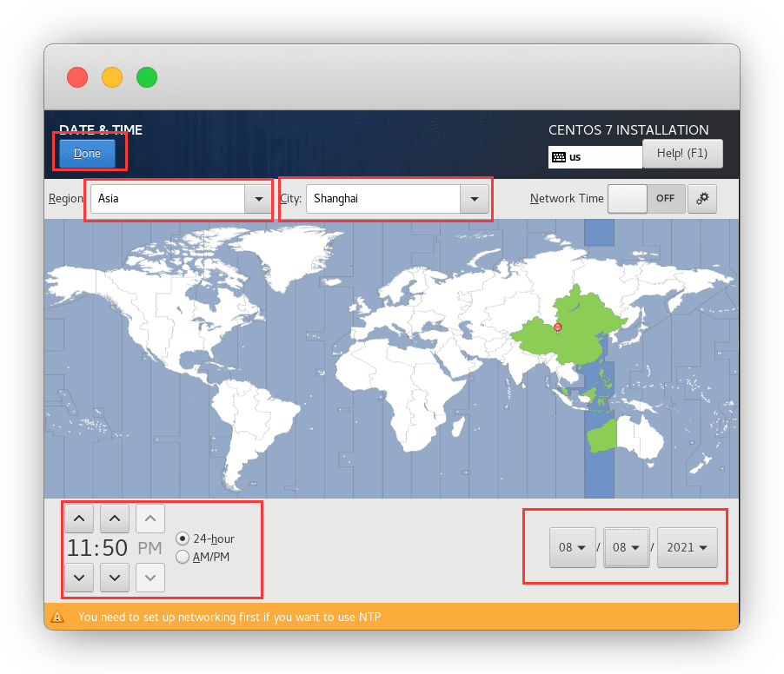
Task: Click the warning icon in the NTP notice
Action: coord(57,618)
